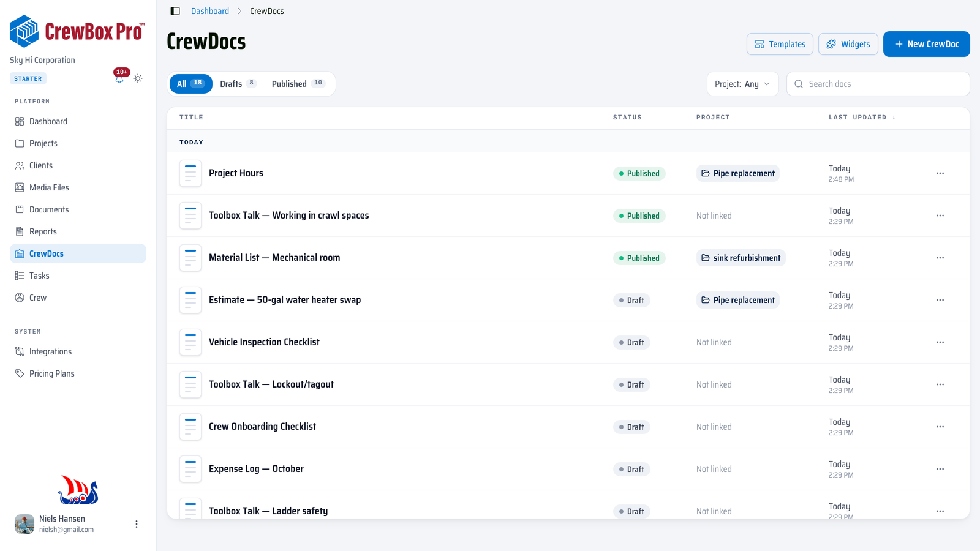Open row menu for Vehicle Inspection Checklist

[x=940, y=342]
